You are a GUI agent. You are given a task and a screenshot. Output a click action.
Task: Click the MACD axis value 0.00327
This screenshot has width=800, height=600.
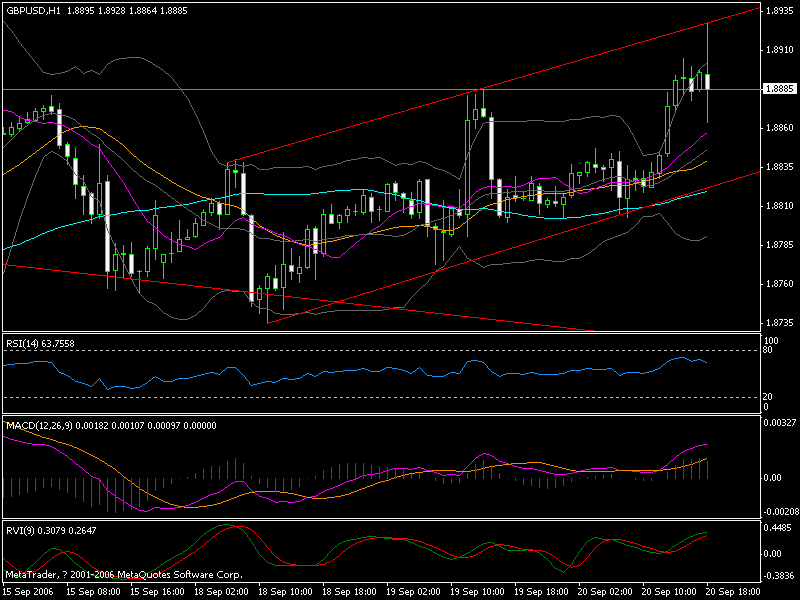pos(780,422)
